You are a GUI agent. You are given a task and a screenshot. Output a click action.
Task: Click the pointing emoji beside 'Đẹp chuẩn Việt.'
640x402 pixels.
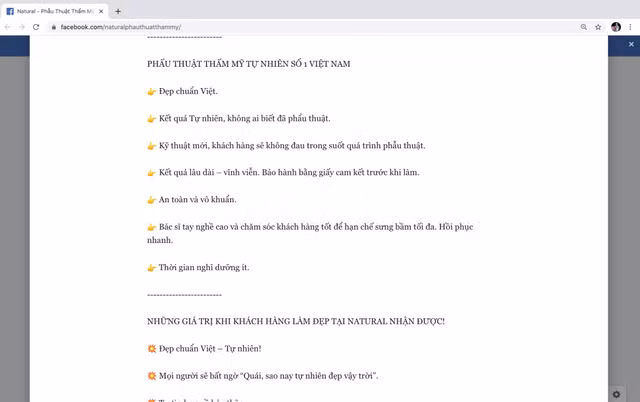click(x=152, y=92)
